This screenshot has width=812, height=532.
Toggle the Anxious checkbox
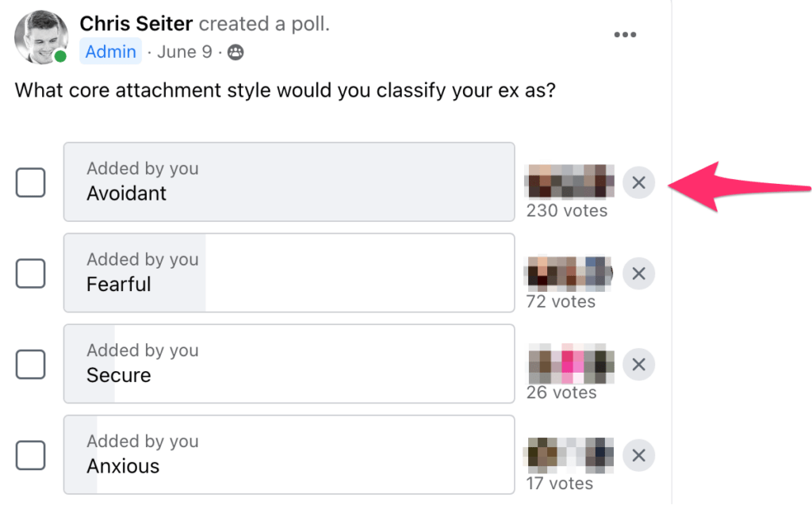(x=31, y=456)
